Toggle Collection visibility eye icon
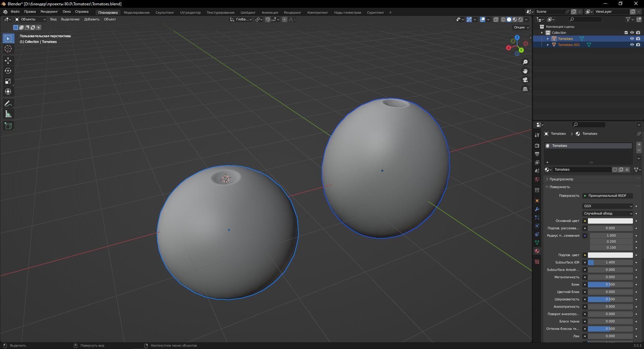Screen dimensions: 644x349 [x=632, y=33]
